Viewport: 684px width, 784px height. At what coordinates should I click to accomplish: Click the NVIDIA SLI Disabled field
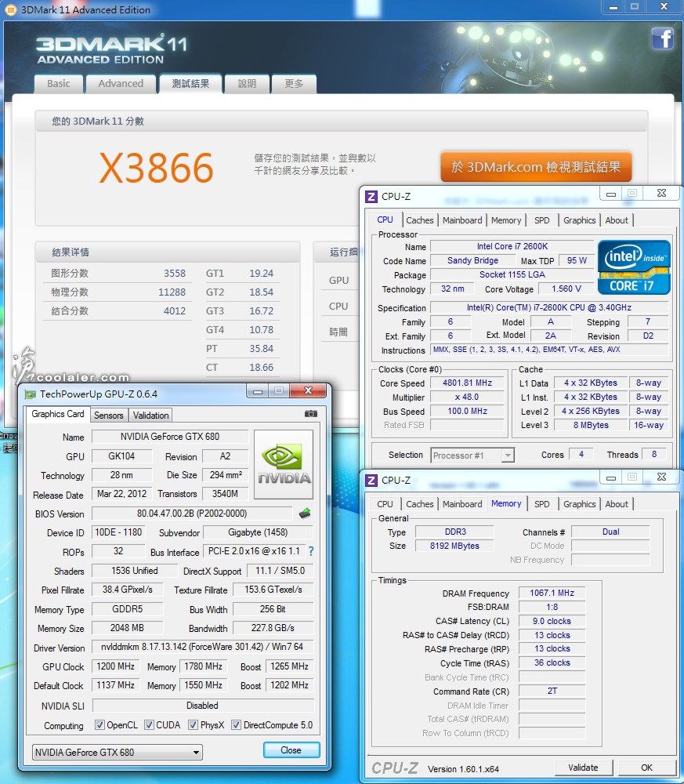[202, 706]
